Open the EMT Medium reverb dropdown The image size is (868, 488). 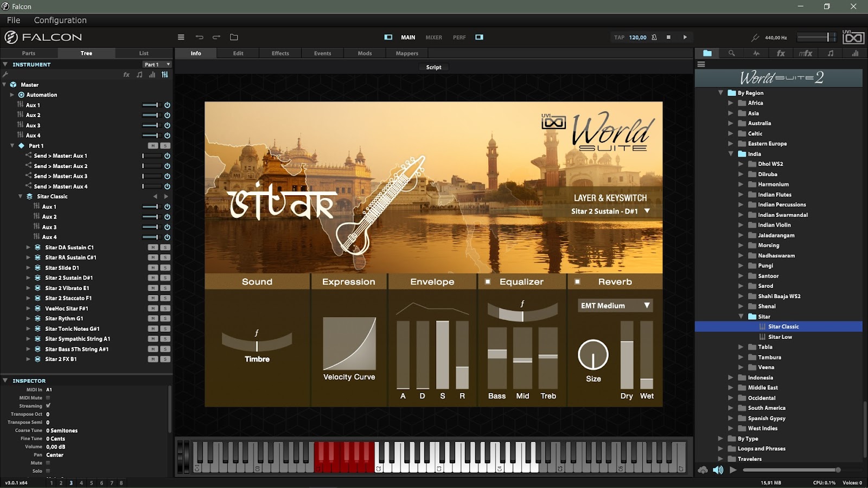pos(615,306)
